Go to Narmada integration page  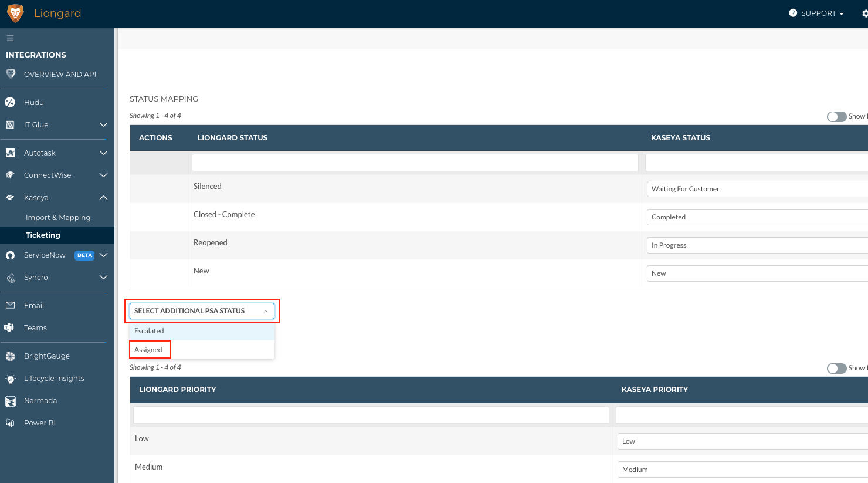tap(40, 401)
